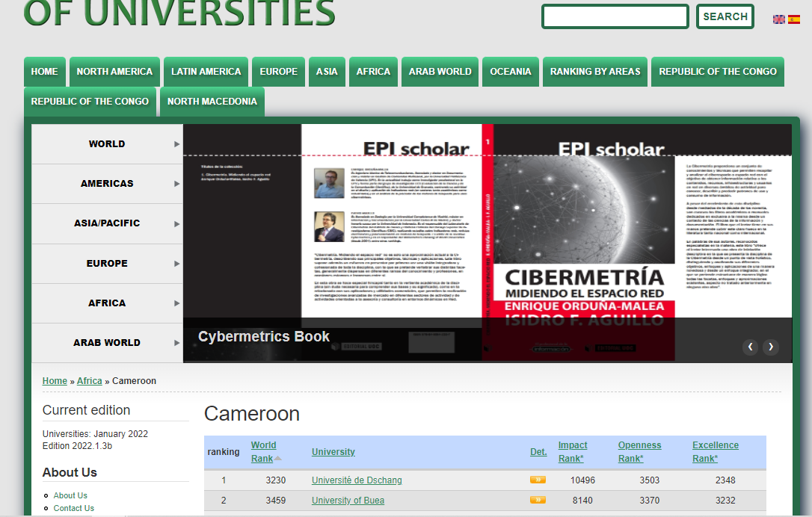Click the Det. column header

[x=538, y=452]
